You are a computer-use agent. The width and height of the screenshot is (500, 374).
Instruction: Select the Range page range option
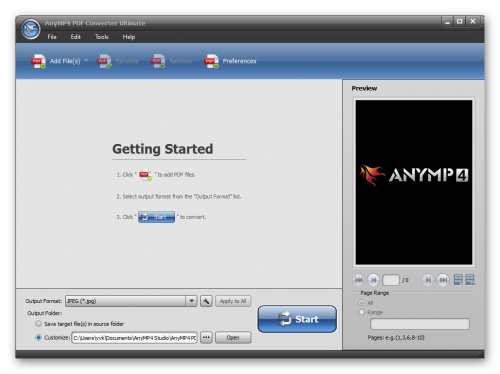point(361,312)
